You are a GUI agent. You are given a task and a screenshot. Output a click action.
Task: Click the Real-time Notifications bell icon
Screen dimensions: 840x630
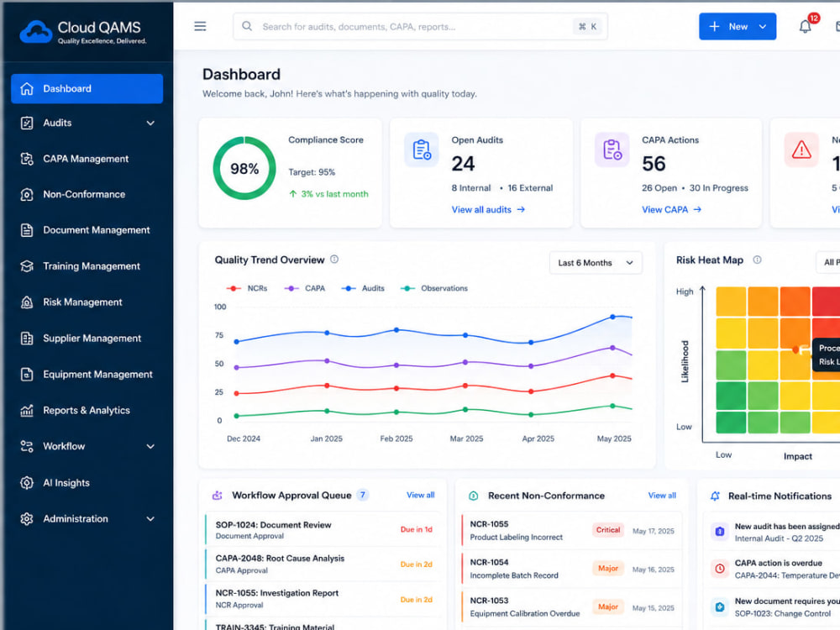pos(715,496)
